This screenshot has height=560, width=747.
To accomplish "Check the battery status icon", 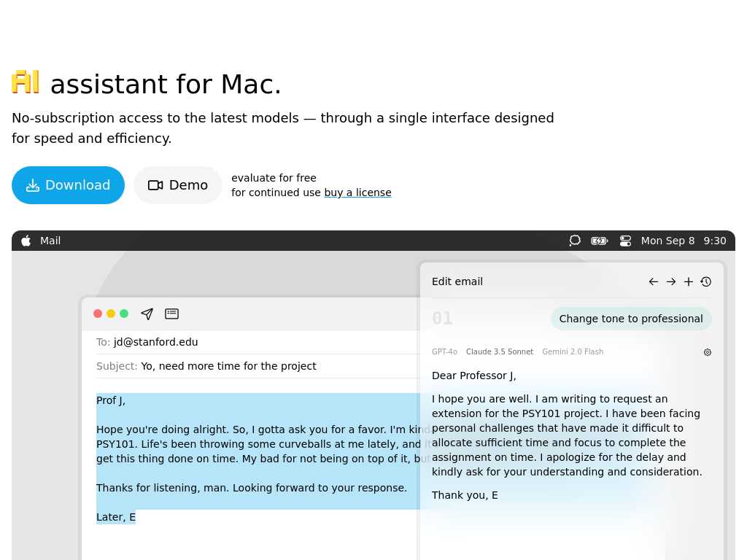I will [600, 241].
